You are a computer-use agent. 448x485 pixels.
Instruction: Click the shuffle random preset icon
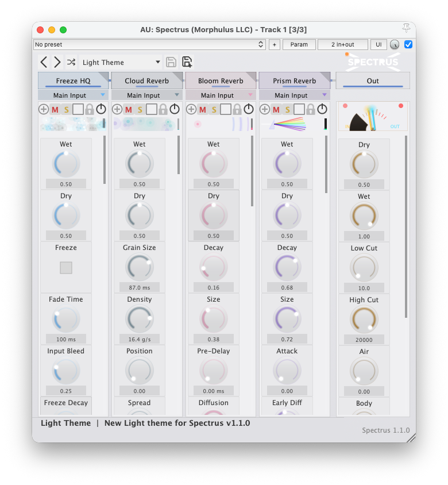point(71,62)
